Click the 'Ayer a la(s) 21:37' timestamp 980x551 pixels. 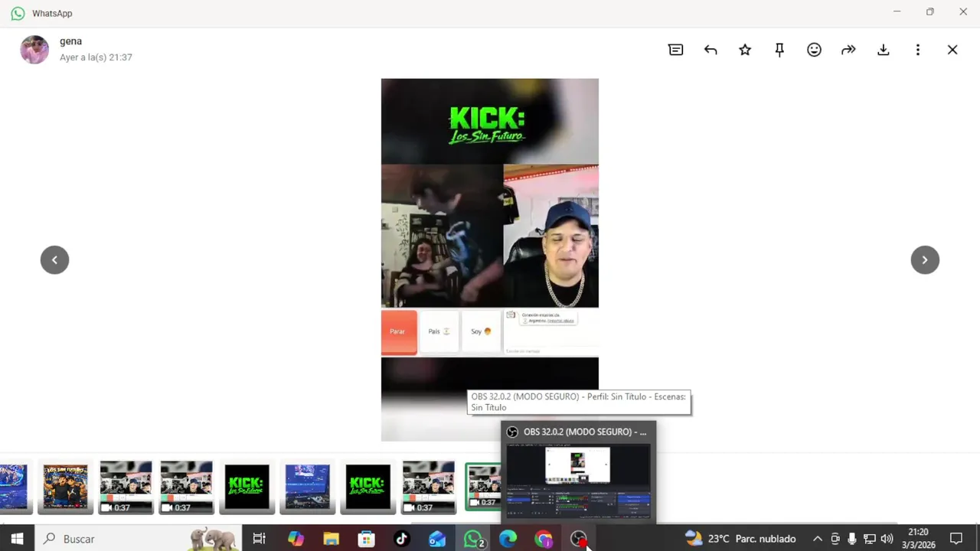(96, 57)
